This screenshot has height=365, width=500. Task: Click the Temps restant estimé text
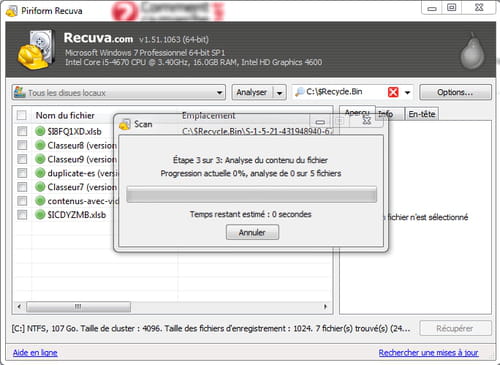[x=251, y=214]
